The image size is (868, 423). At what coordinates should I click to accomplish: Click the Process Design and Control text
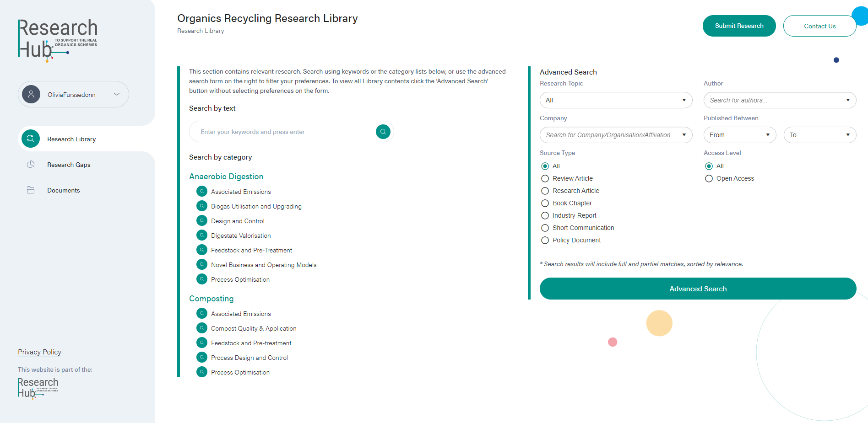pyautogui.click(x=250, y=358)
